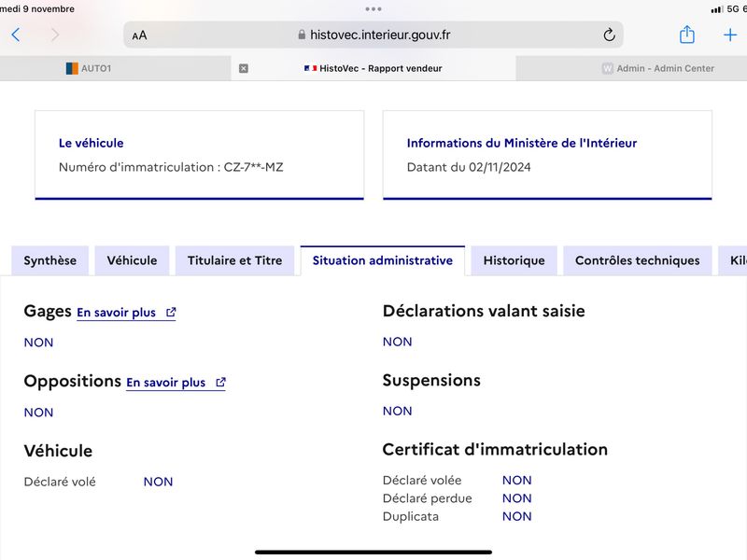Open the Titulaire et Titre tab
Image resolution: width=747 pixels, height=560 pixels.
click(x=235, y=260)
